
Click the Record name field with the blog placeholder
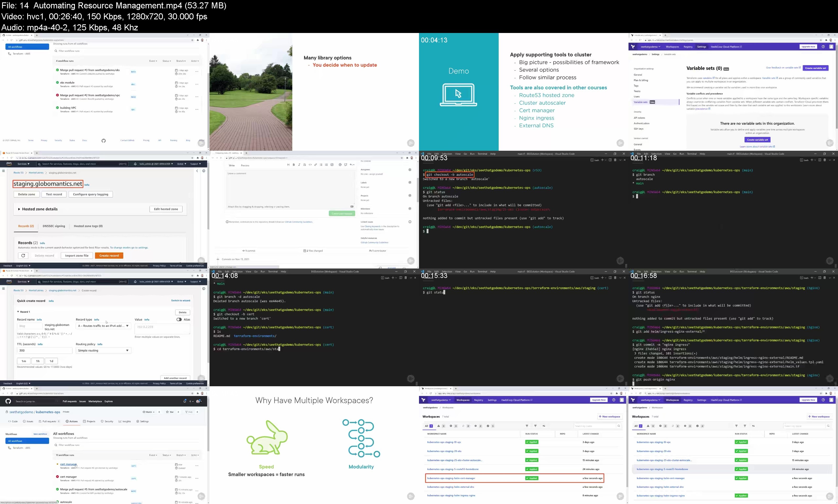pos(30,326)
